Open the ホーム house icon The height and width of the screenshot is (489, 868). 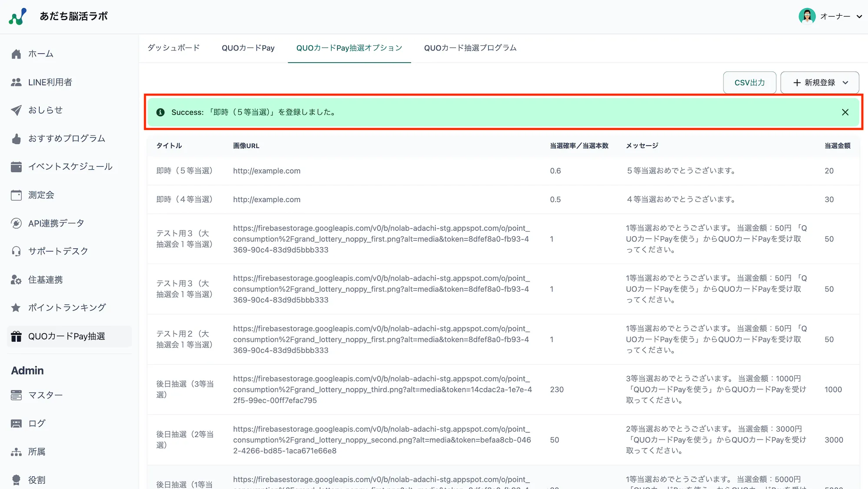pos(16,54)
